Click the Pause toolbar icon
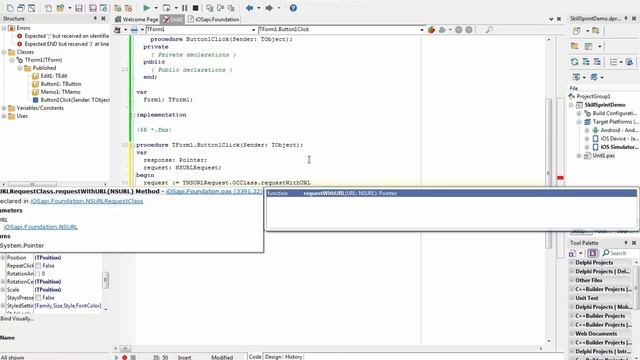Viewport: 640px width, 360px height. [x=184, y=8]
